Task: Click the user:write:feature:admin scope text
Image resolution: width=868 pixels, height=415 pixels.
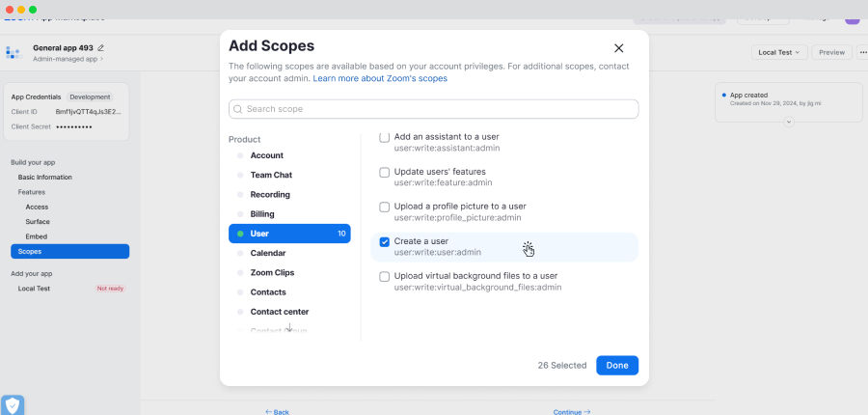Action: 443,182
